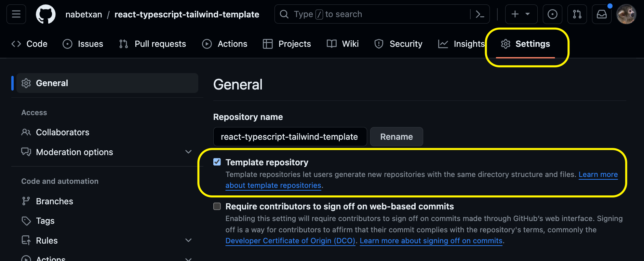Open the global navigation hamburger menu
Viewport: 644px width, 261px height.
pyautogui.click(x=16, y=14)
